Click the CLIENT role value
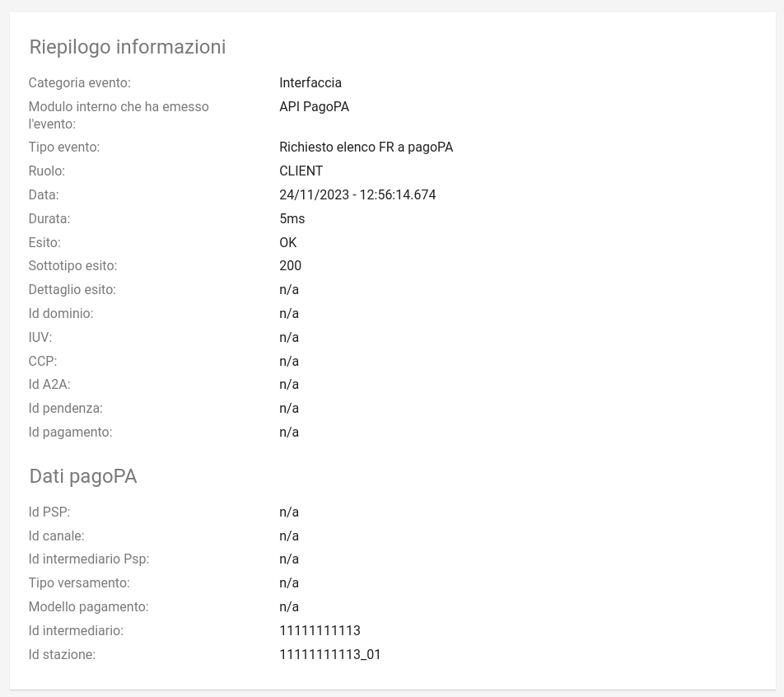 301,171
